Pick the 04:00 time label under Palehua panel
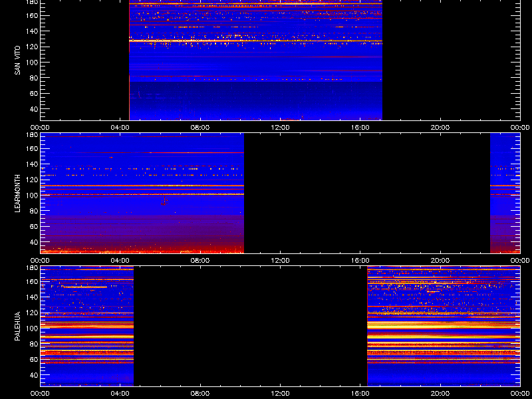The width and height of the screenshot is (532, 399). pos(120,394)
